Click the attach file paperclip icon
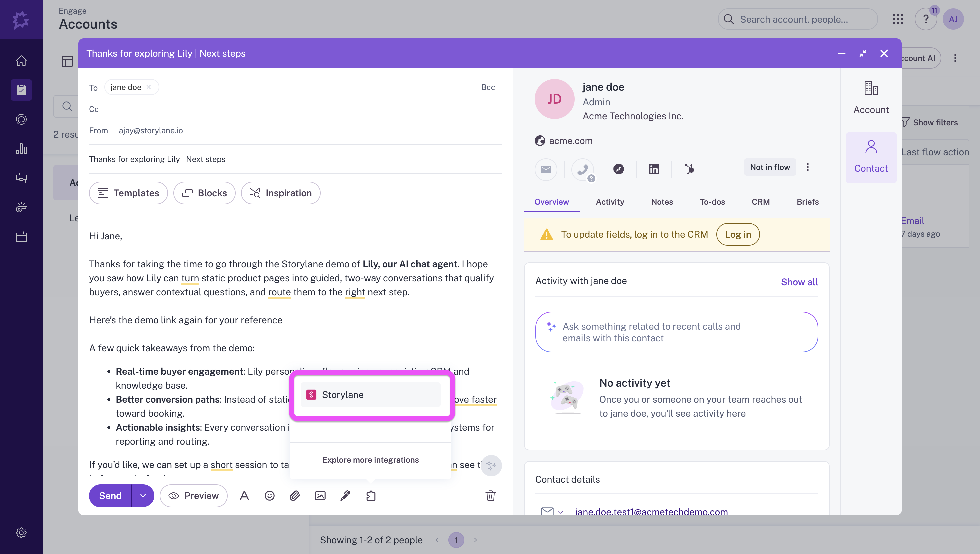The height and width of the screenshot is (554, 980). tap(295, 496)
